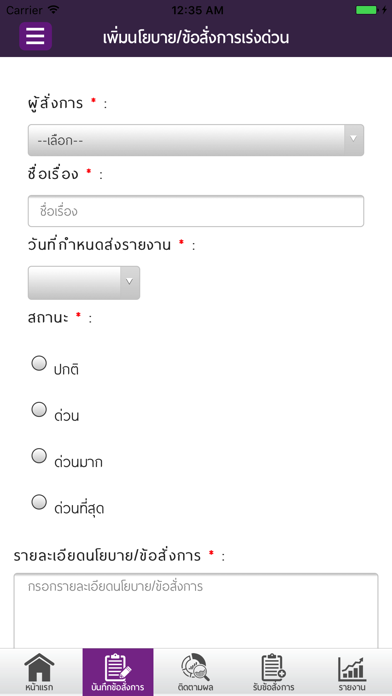The height and width of the screenshot is (696, 392).
Task: Open the วันที่กำหนดส่งรายงาน date dropdown
Action: pos(84,283)
